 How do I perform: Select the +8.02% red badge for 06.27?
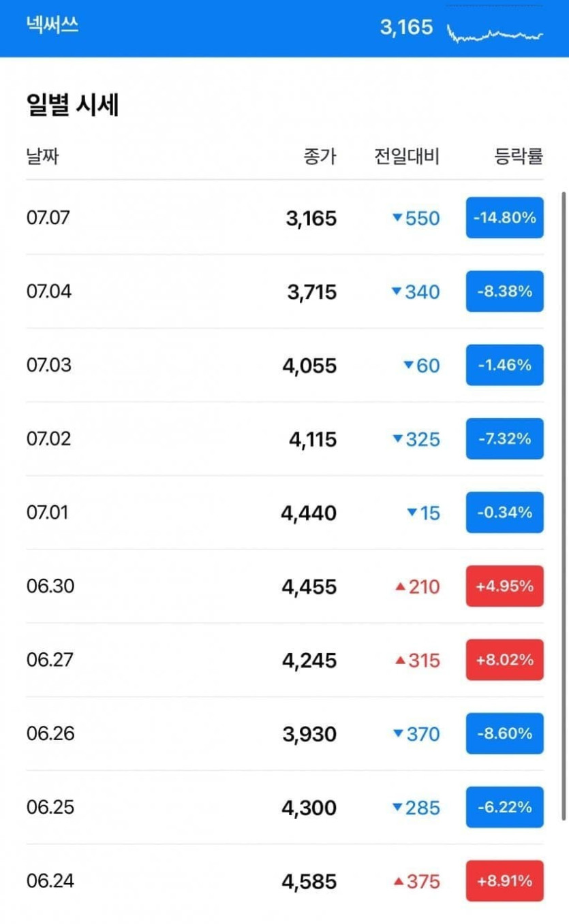(x=504, y=659)
